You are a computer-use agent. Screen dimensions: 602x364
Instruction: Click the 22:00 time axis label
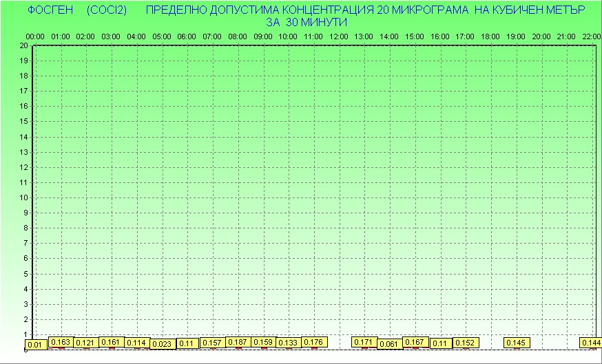tap(592, 36)
